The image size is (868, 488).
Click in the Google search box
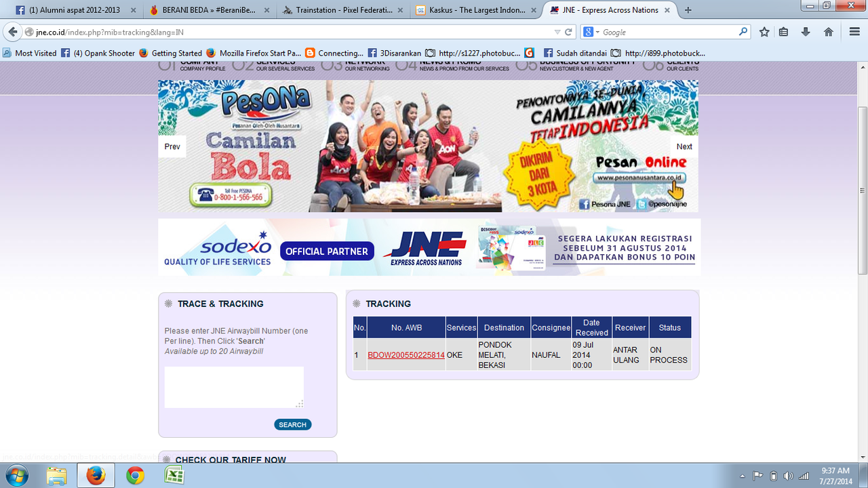point(668,32)
